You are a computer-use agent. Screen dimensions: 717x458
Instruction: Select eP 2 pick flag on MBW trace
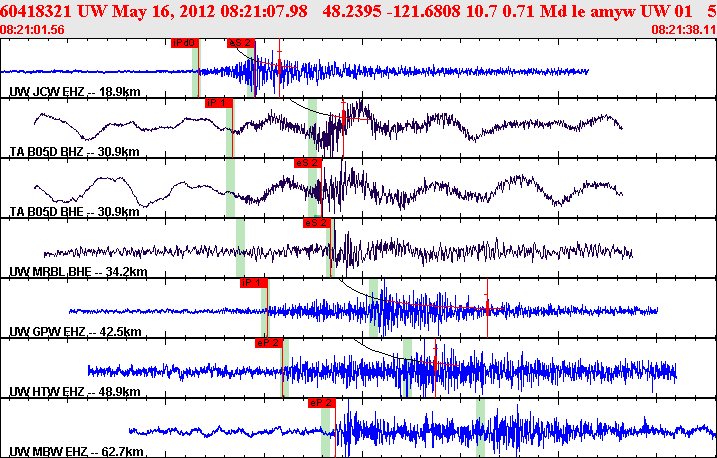(322, 403)
